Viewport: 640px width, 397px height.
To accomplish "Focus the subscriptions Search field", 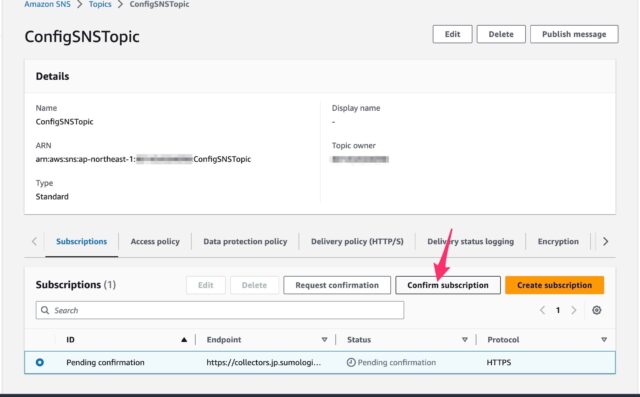I will click(220, 310).
